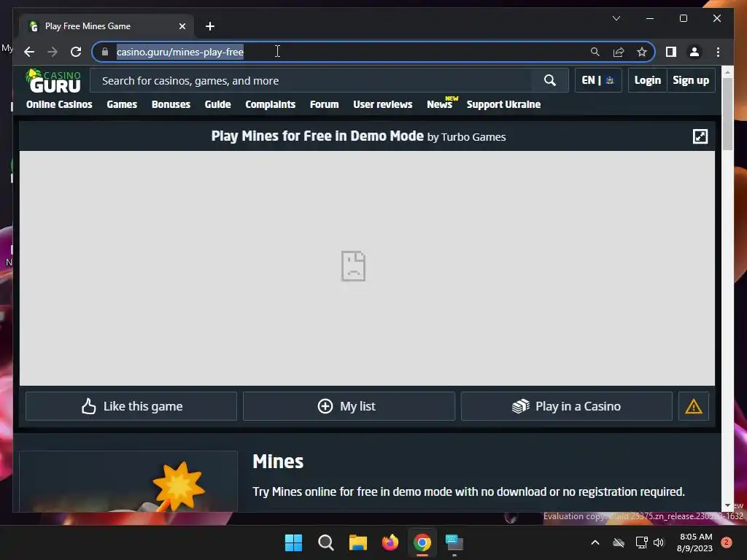Close the Play Free Mines Game tab

tap(182, 26)
